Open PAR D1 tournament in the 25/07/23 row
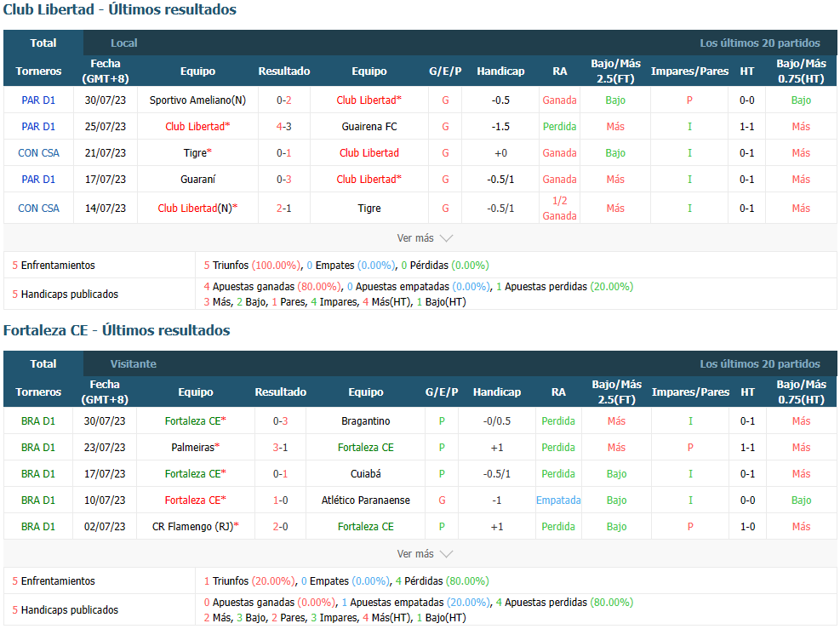Viewport: 840px width, 629px height. [38, 127]
